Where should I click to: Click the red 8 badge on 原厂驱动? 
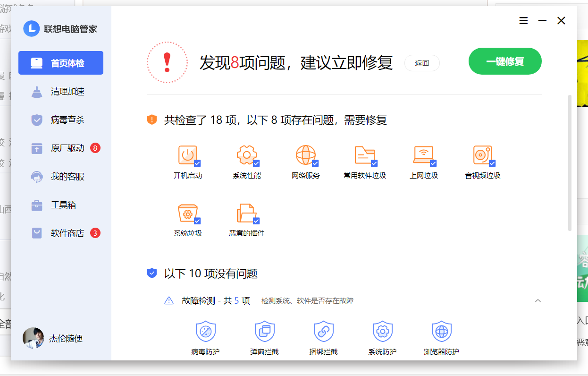coord(95,148)
